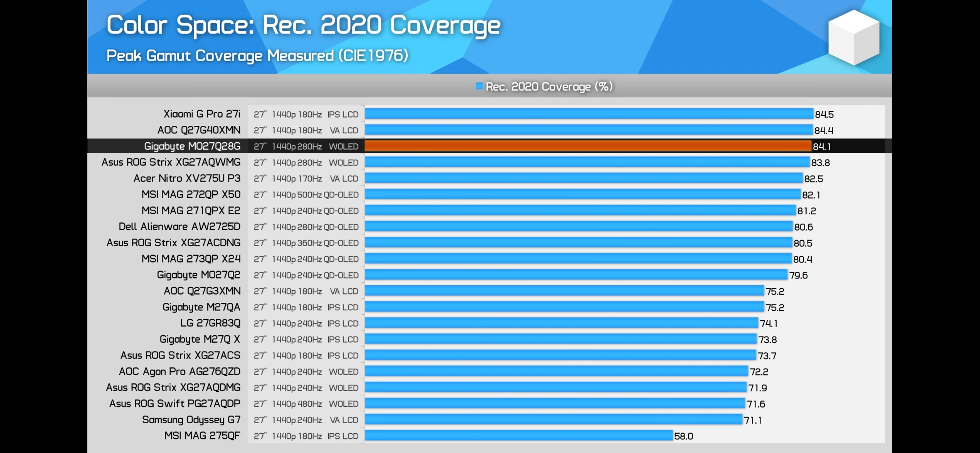Click '1440p 500Hz QD-OLED' spec for MSI MAG 272QP X50

click(315, 195)
